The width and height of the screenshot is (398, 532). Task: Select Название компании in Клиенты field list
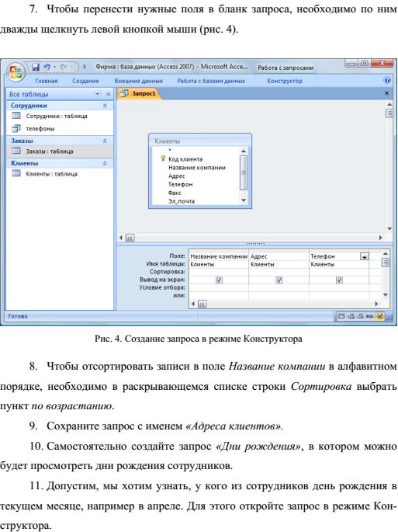(x=196, y=168)
